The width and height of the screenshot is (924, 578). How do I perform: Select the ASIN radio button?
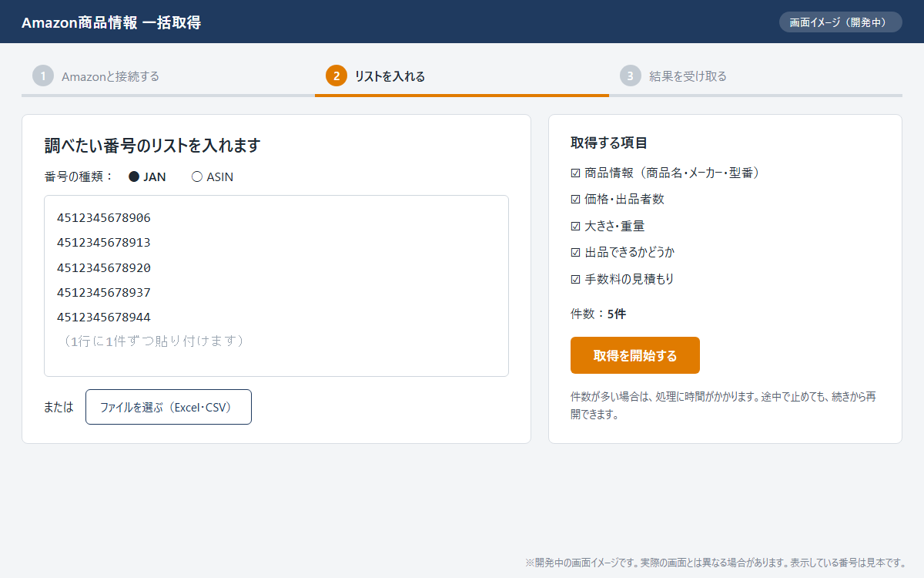pyautogui.click(x=196, y=176)
